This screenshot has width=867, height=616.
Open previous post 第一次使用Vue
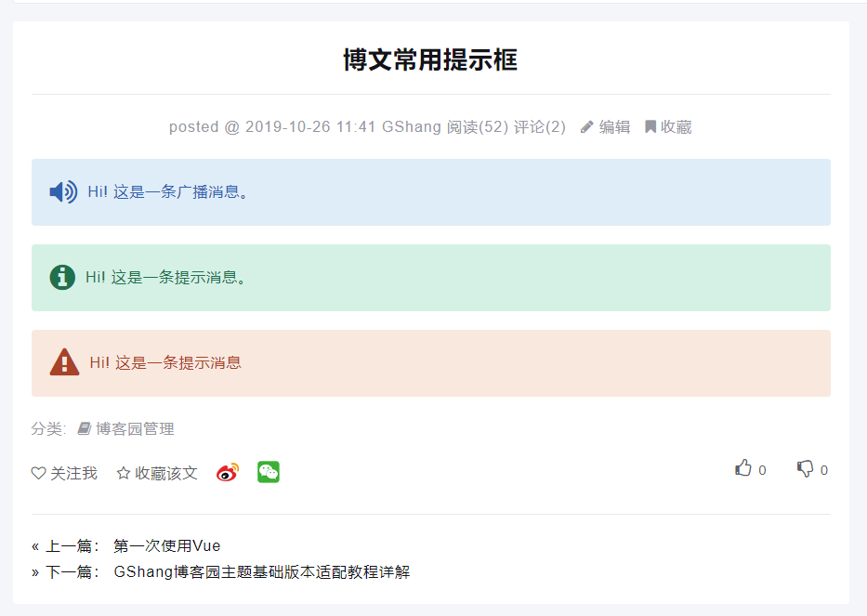tap(166, 545)
